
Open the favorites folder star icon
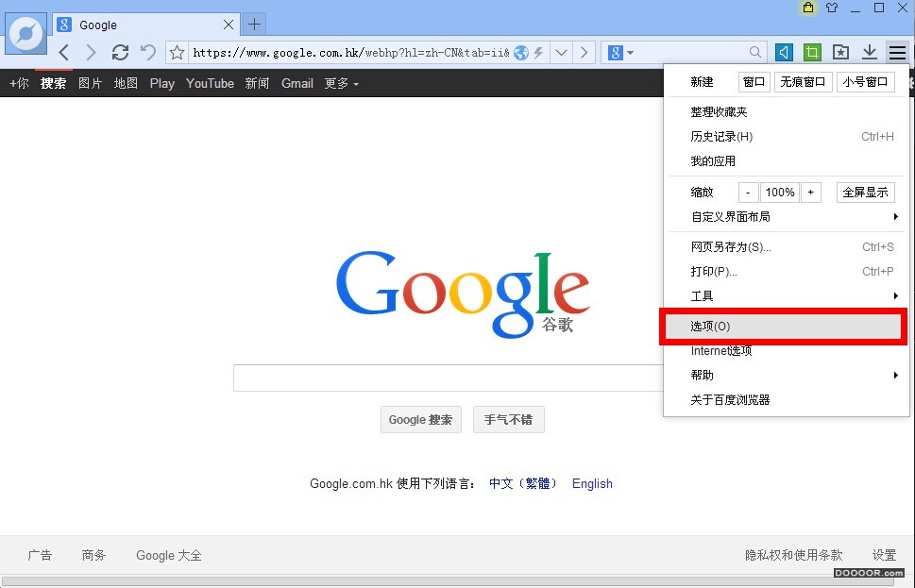(x=840, y=53)
